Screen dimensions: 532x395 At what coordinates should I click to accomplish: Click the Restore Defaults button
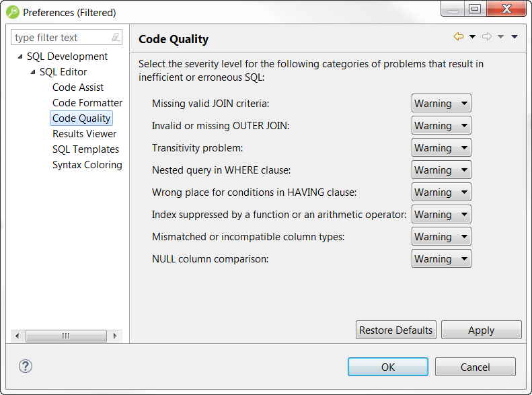395,330
